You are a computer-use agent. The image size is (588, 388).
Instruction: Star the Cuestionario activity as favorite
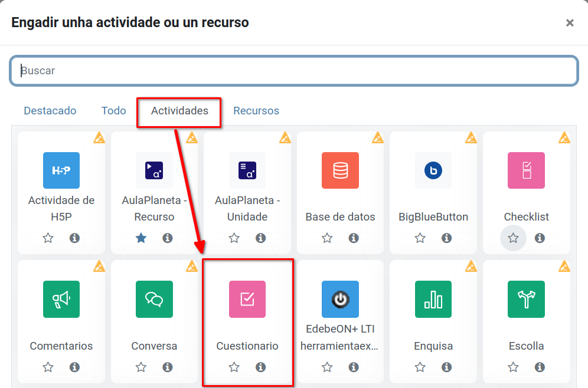click(234, 367)
